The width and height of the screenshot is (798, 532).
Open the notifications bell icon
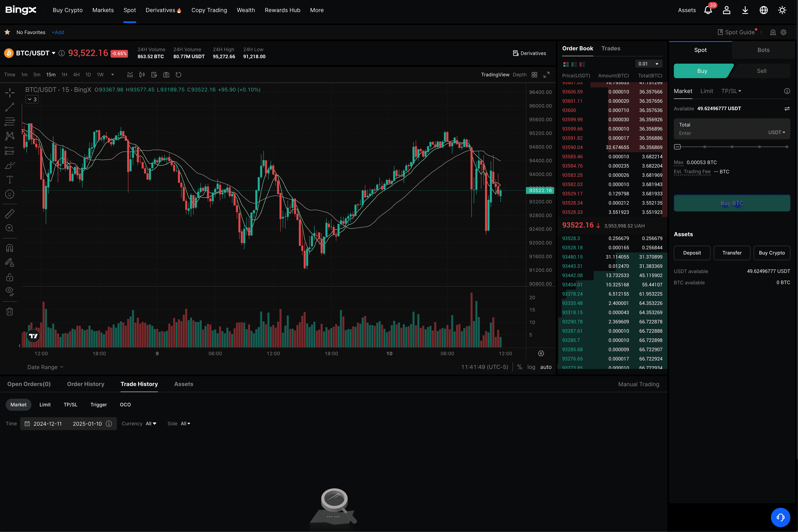pyautogui.click(x=708, y=10)
